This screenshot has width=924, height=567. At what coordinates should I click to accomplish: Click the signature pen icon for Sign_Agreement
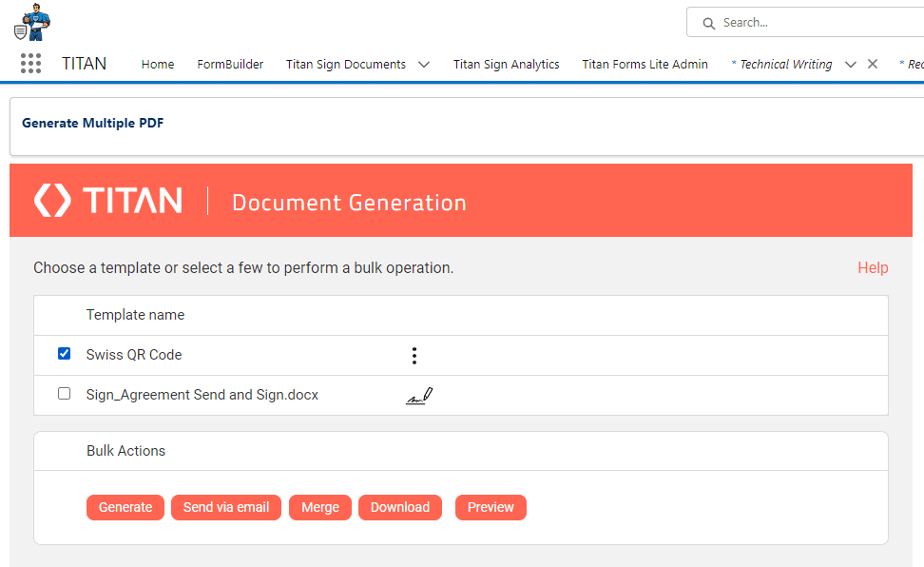coord(419,395)
